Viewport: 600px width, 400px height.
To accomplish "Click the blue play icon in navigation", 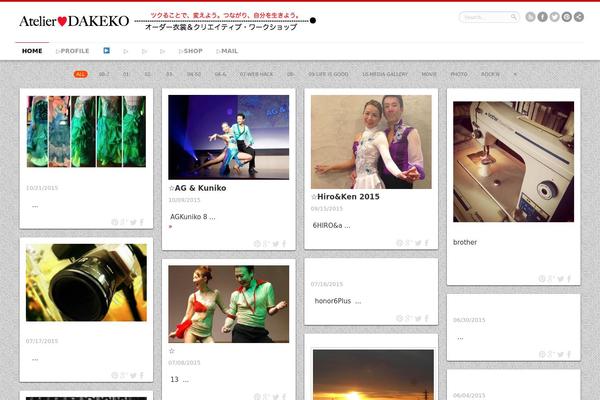I will coord(106,51).
